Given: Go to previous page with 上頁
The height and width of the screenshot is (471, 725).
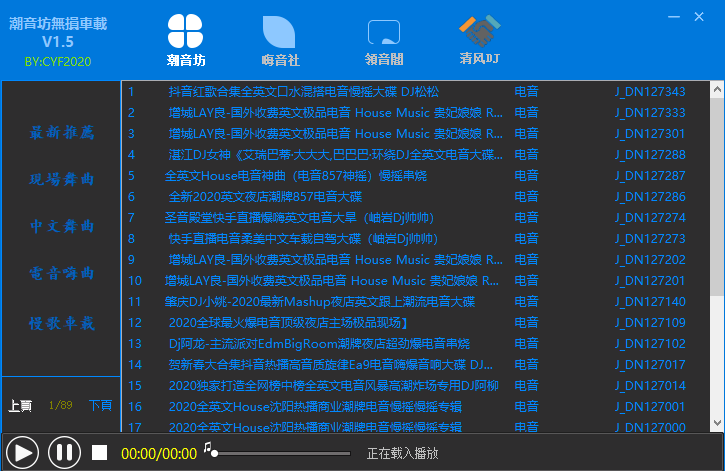Looking at the screenshot, I should [20, 406].
